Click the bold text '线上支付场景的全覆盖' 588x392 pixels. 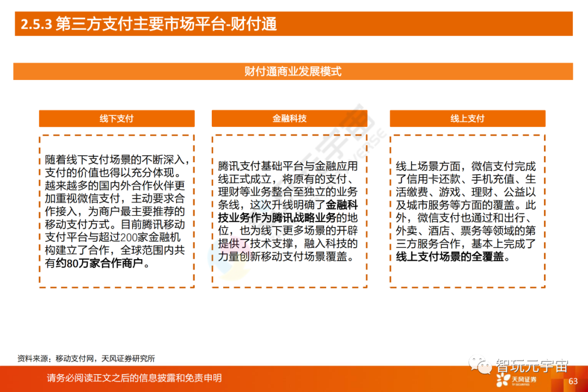coord(450,256)
